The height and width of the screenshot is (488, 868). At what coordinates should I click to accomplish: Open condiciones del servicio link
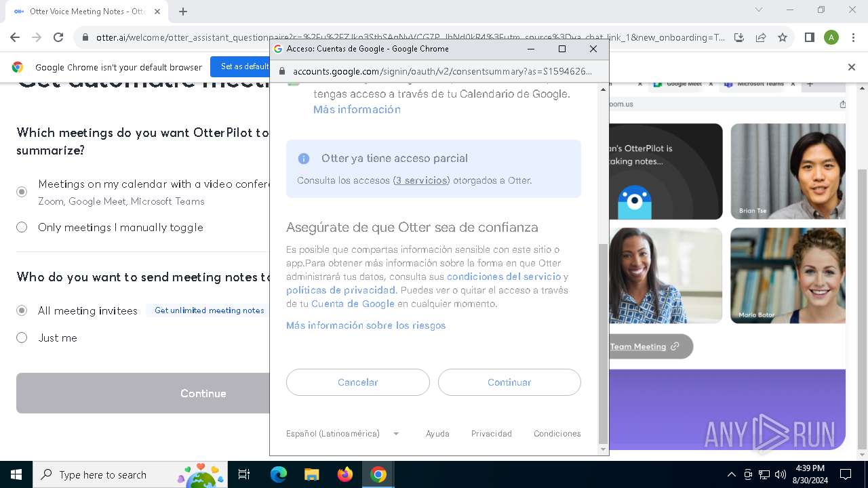(504, 277)
